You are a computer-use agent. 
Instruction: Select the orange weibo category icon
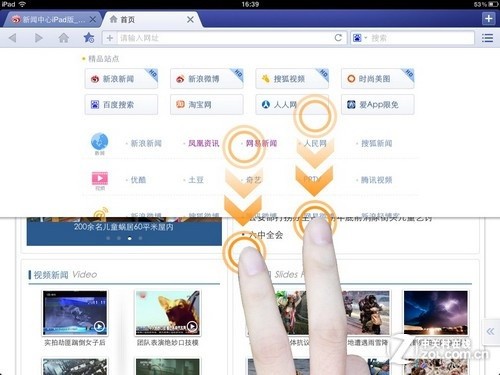pos(100,212)
